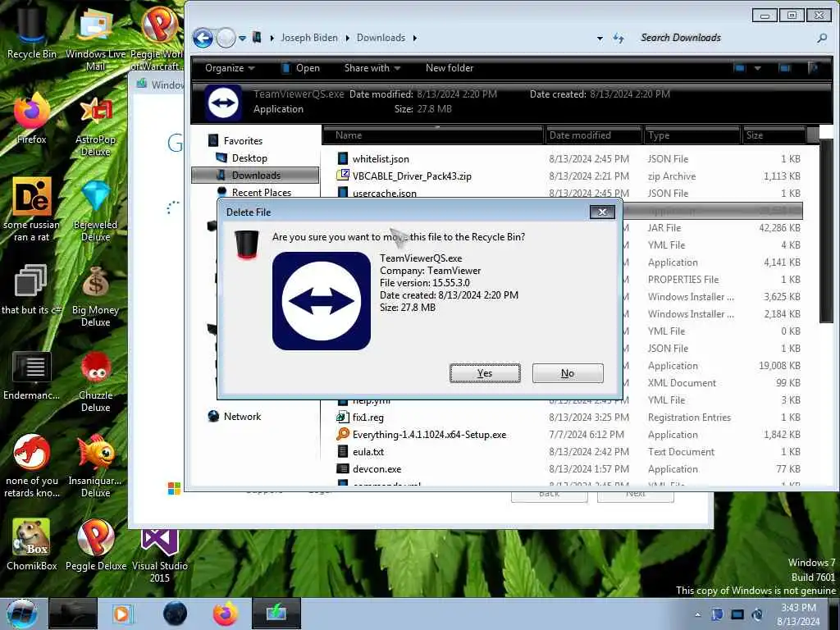Viewport: 840px width, 630px height.
Task: Click the tray volume speaker icon
Action: coord(757,614)
